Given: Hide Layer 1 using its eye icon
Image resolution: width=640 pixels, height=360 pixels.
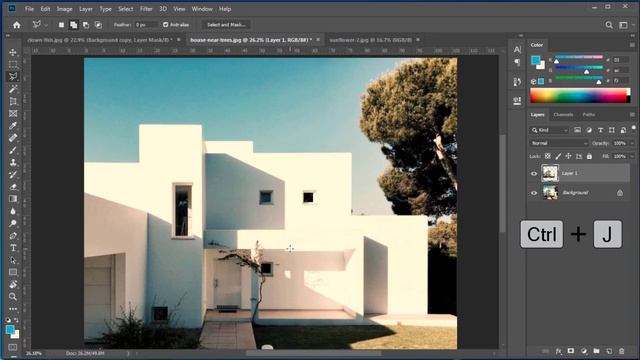Looking at the screenshot, I should tap(534, 173).
